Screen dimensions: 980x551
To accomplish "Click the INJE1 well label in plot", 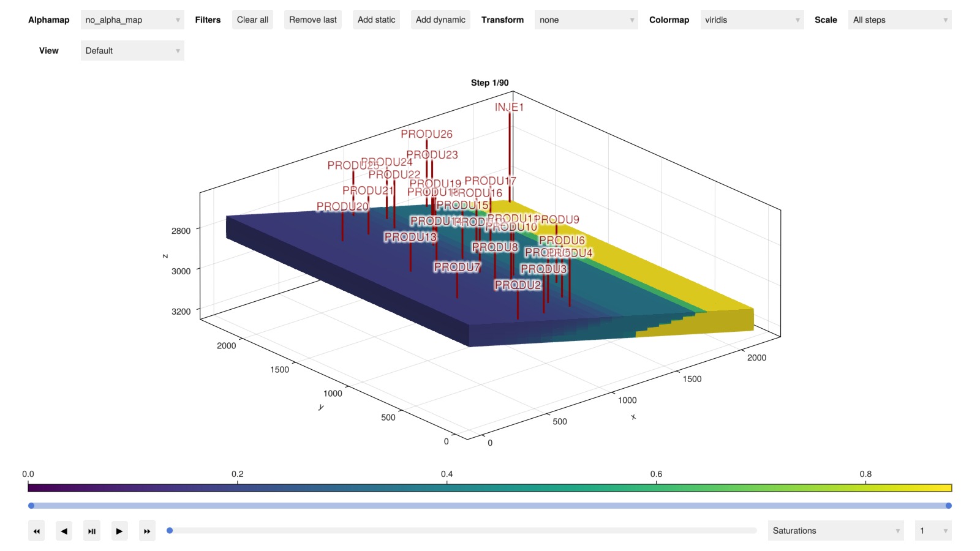I will [x=509, y=107].
